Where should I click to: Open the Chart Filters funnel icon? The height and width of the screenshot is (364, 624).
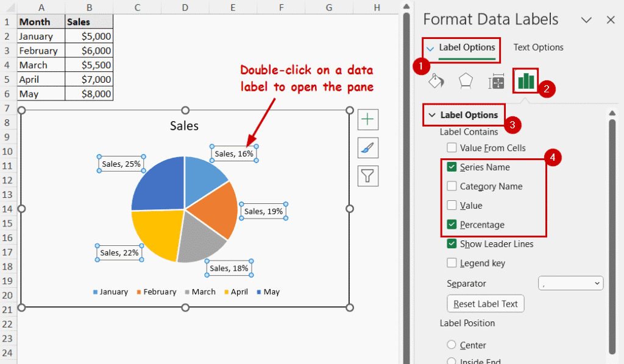pyautogui.click(x=367, y=176)
